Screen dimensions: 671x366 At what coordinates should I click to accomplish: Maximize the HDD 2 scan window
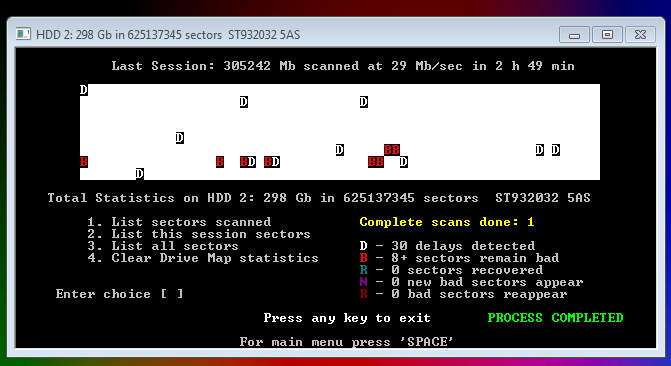[x=607, y=35]
